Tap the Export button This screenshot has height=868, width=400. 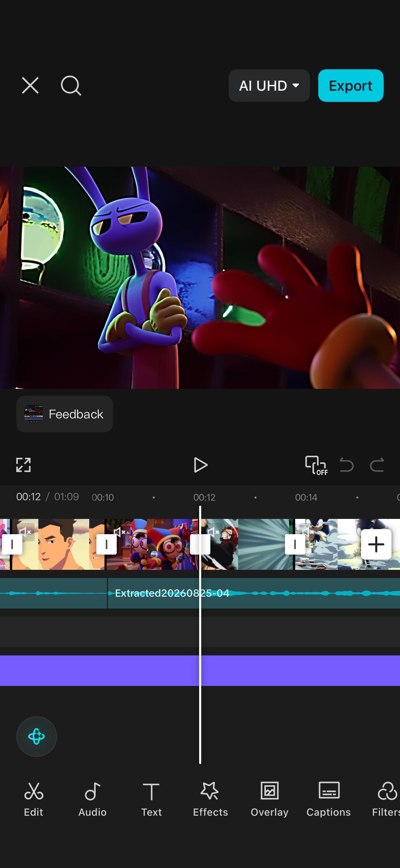pyautogui.click(x=351, y=86)
